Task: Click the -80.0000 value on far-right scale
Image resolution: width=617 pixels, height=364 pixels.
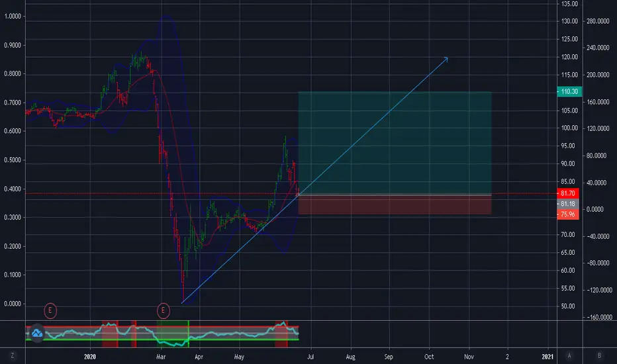Action: click(x=598, y=263)
